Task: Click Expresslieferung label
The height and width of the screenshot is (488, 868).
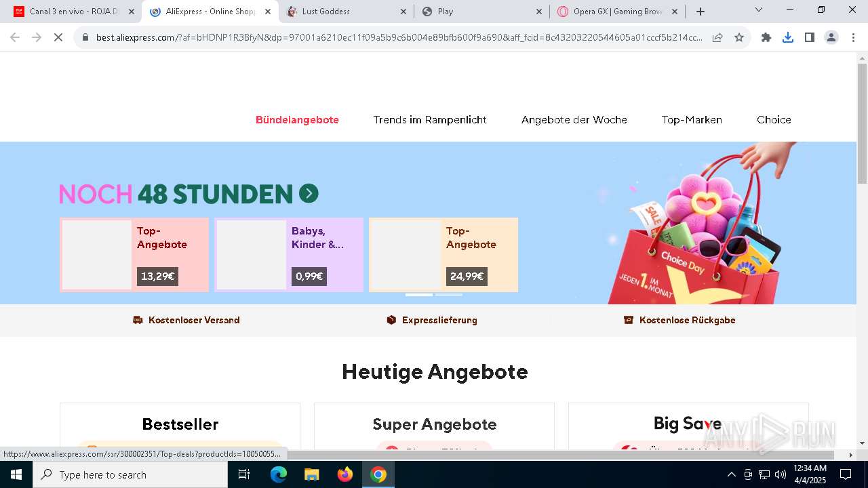Action: click(439, 320)
